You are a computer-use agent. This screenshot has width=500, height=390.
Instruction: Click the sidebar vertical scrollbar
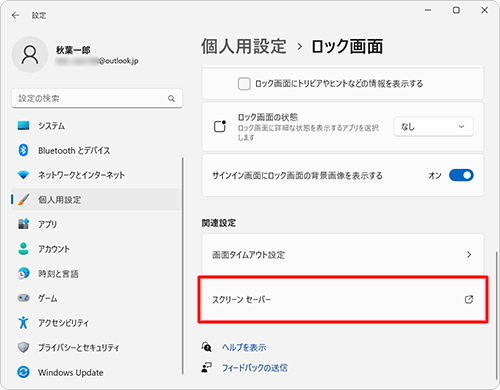(x=183, y=266)
